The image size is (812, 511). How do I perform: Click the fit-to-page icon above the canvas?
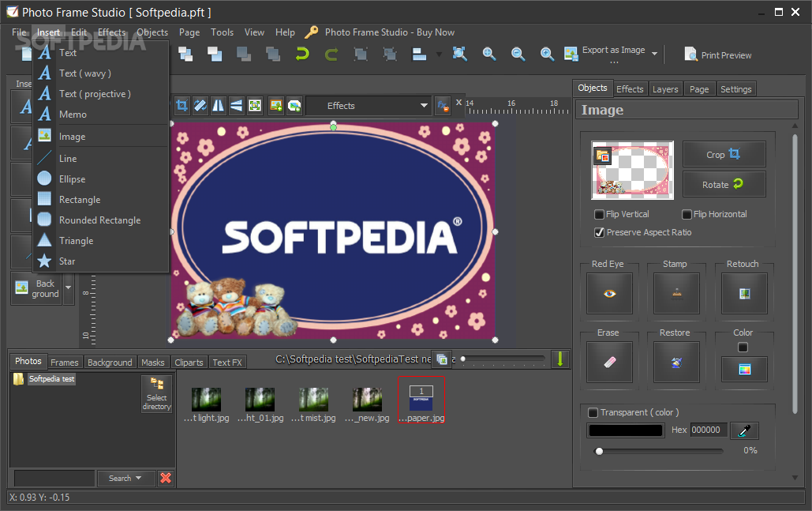(x=255, y=106)
